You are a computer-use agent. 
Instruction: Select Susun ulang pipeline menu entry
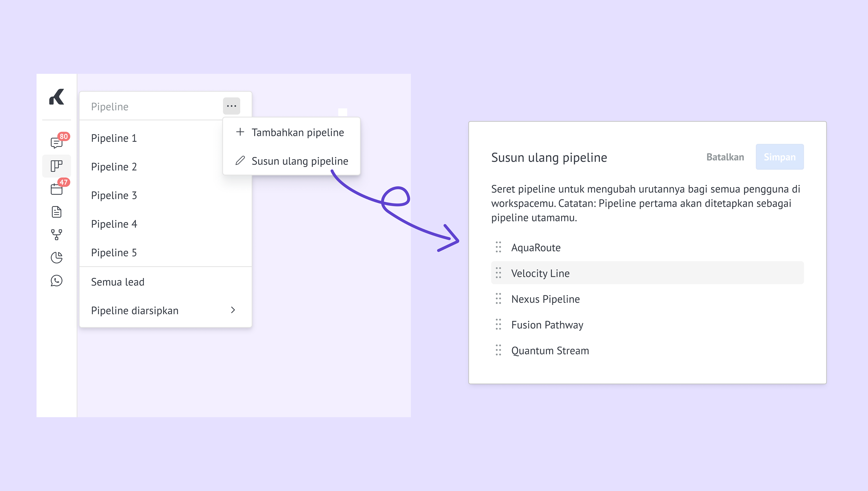click(292, 161)
